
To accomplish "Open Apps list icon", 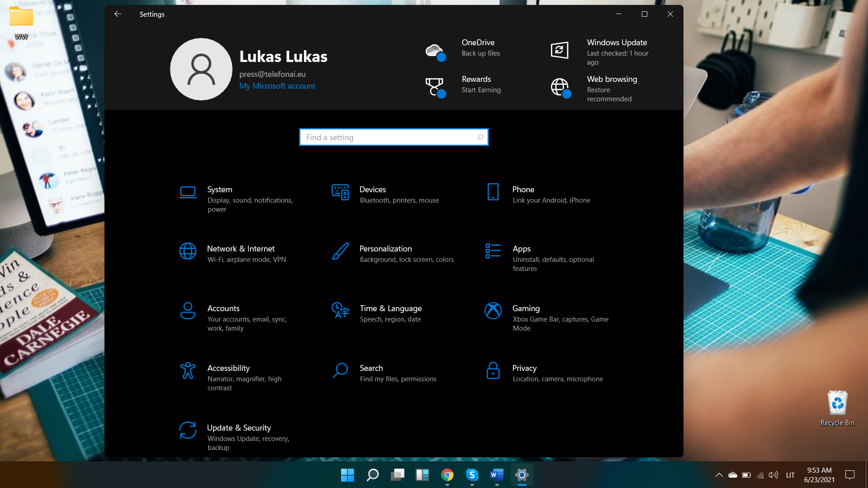I will (493, 251).
